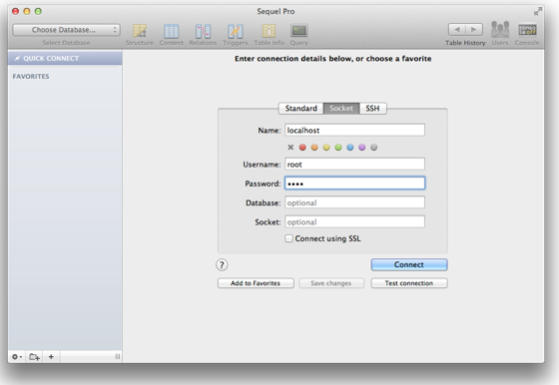The height and width of the screenshot is (385, 559).
Task: Grab the sidebar resize handle at the bottom
Action: 117,356
